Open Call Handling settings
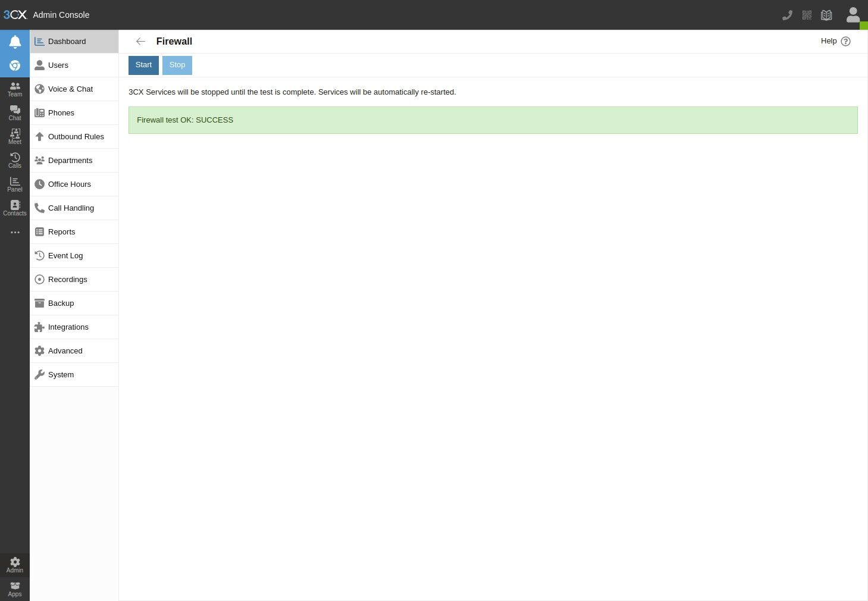This screenshot has width=868, height=601. click(x=74, y=208)
